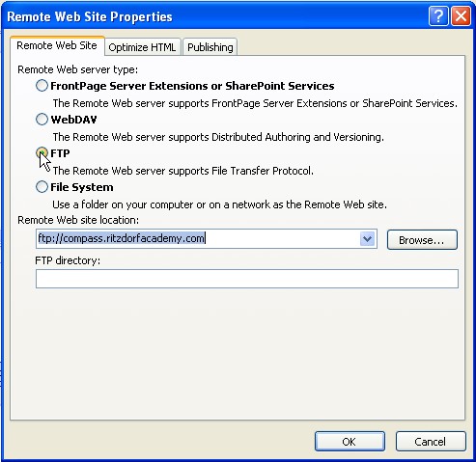Click the 'Remote Web site location:' label
The image size is (476, 462).
[78, 220]
